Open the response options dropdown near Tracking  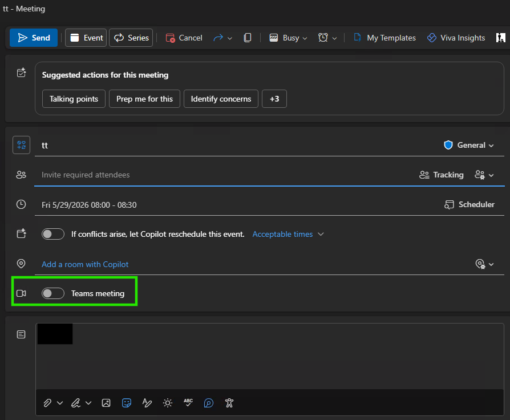pos(484,175)
